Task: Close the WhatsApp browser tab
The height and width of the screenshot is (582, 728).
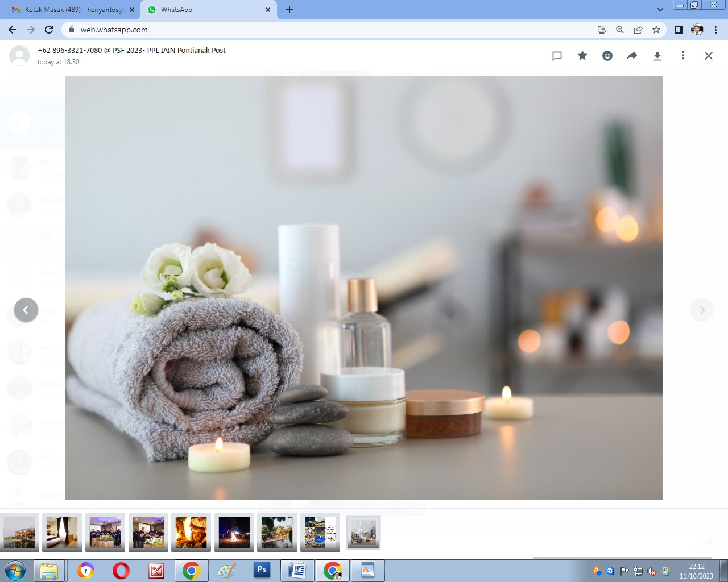Action: click(268, 10)
